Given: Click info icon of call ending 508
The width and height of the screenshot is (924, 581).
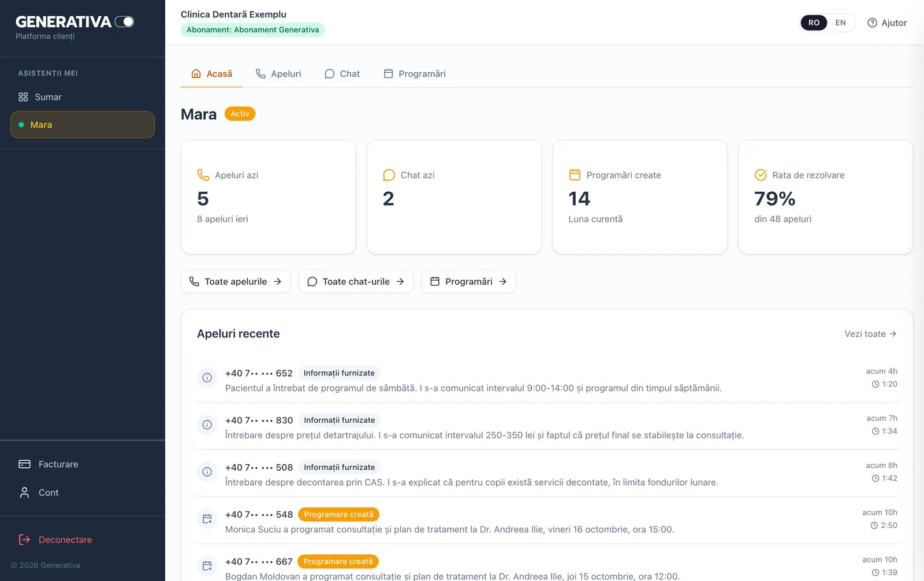Looking at the screenshot, I should [207, 472].
